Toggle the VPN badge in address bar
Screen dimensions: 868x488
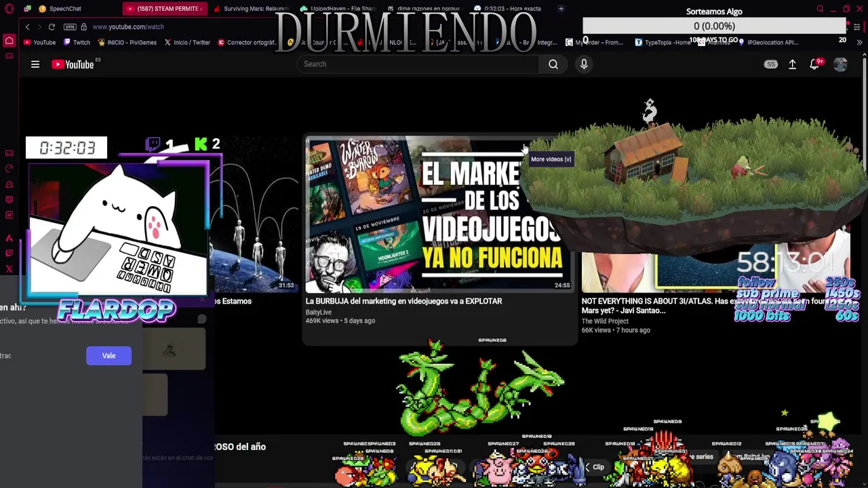pyautogui.click(x=70, y=26)
